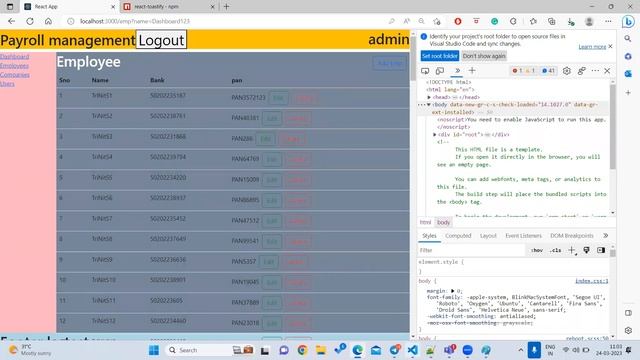Viewport: 640px width, 360px height.
Task: Open the Dashboard sidebar link
Action: click(x=14, y=56)
